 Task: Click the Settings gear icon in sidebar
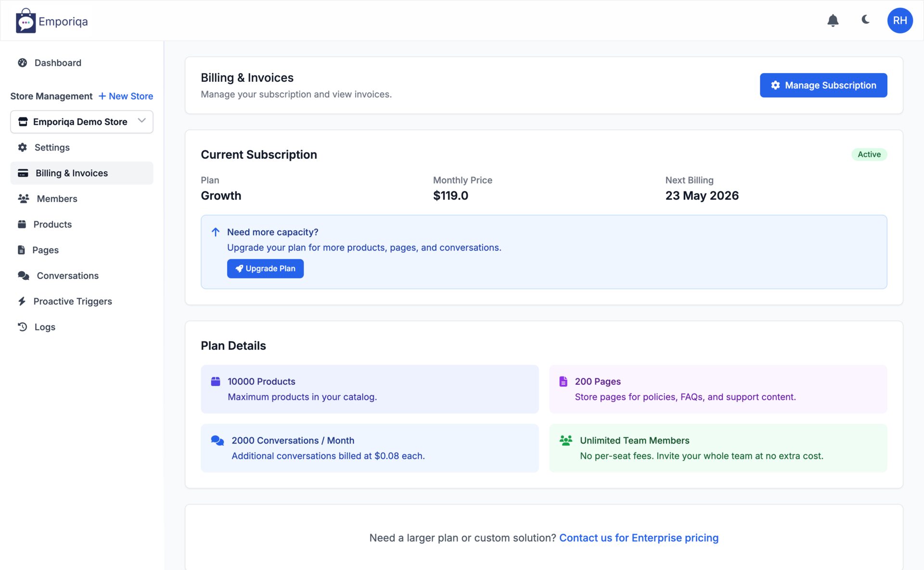23,147
